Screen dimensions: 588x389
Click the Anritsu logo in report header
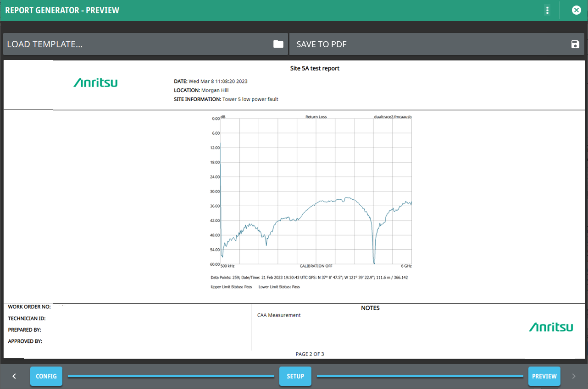(95, 82)
